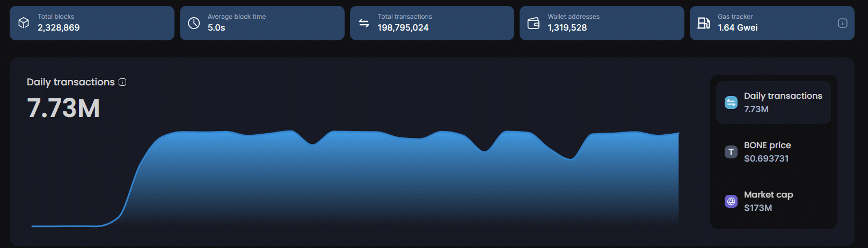Viewport: 868px width, 248px height.
Task: Click the 1,319,528 wallet addresses value
Action: 567,28
